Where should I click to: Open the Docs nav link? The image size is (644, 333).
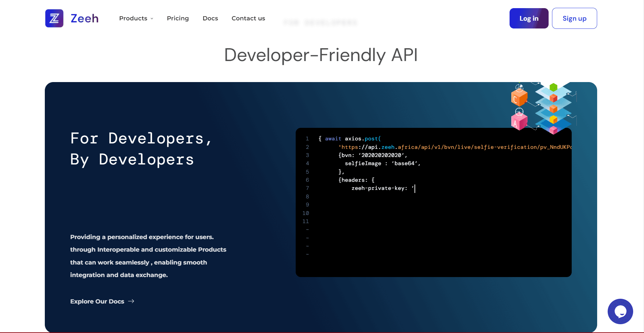click(x=210, y=18)
